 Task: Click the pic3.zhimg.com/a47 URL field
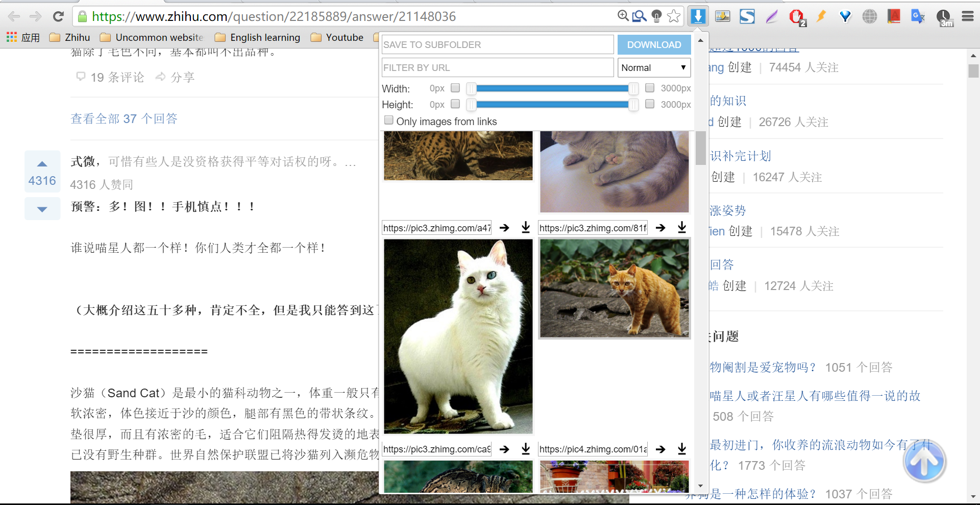(437, 228)
